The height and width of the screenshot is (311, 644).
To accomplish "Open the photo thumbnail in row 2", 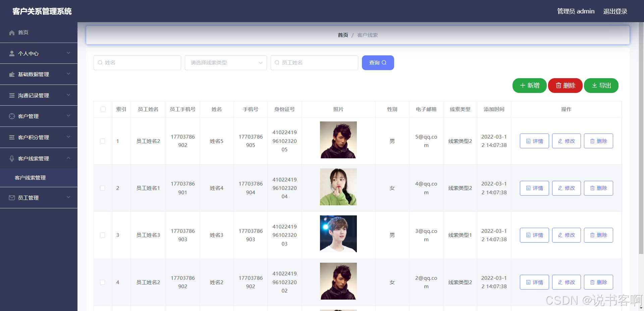I will pos(338,187).
